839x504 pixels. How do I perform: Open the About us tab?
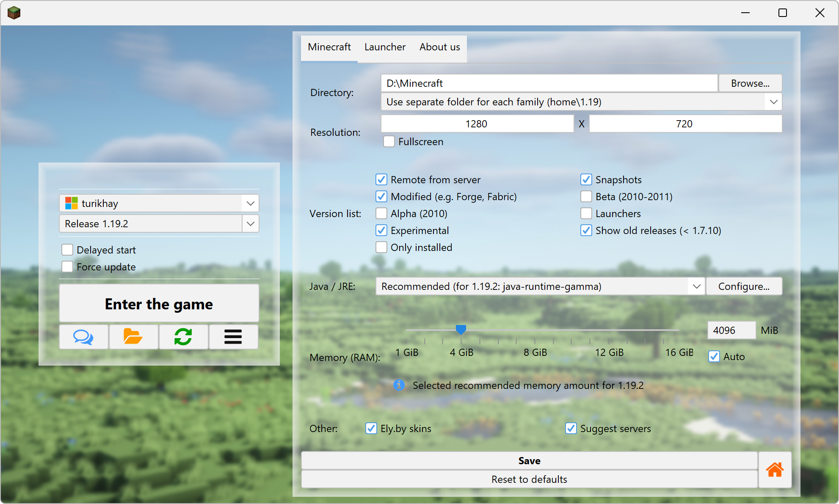coord(441,46)
